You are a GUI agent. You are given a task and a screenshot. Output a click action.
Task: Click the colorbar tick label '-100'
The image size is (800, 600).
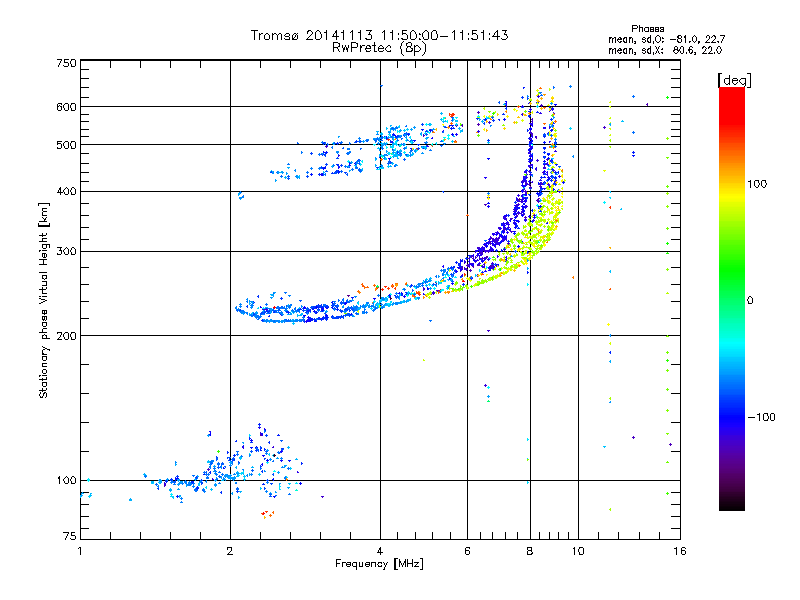(x=761, y=417)
